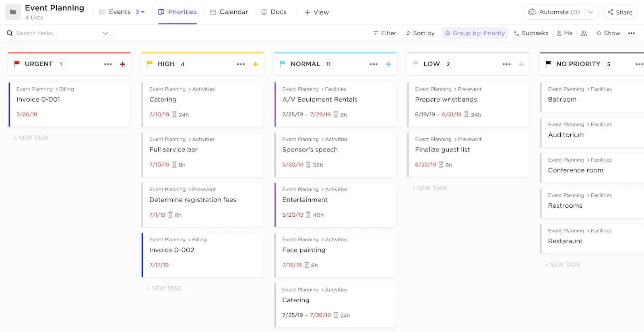Open the Invoice 0-001 task card
The image size is (644, 332).
pos(70,105)
